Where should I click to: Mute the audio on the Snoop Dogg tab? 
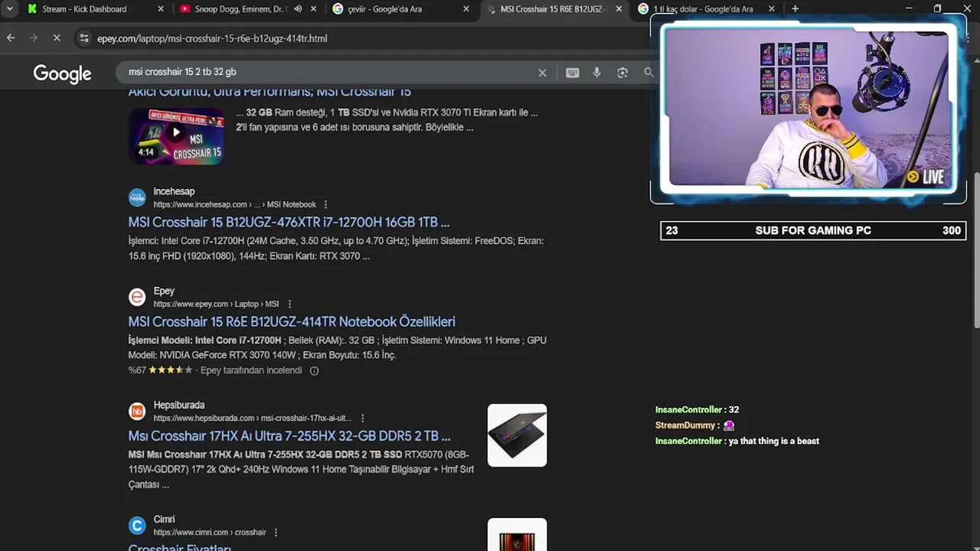(298, 9)
